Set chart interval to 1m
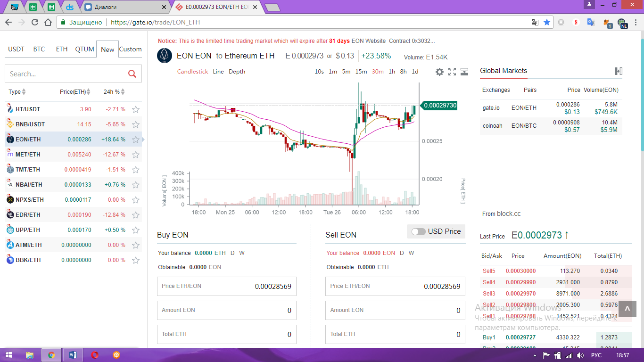Image resolution: width=644 pixels, height=362 pixels. (333, 72)
